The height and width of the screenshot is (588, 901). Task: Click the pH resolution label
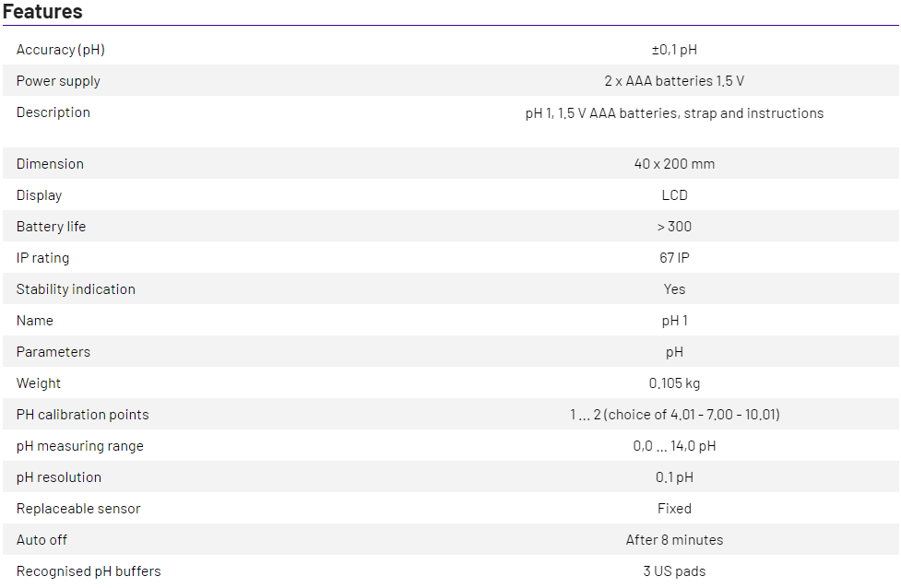click(x=59, y=477)
